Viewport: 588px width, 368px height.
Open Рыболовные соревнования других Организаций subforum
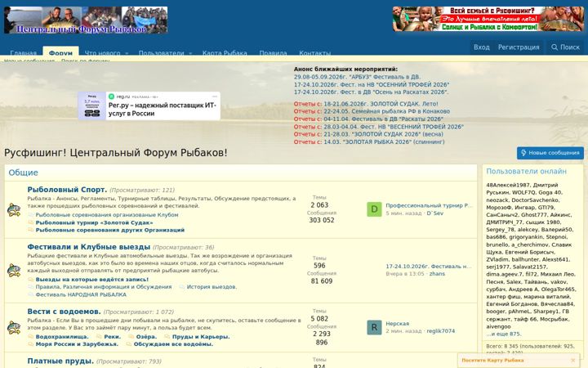point(110,230)
